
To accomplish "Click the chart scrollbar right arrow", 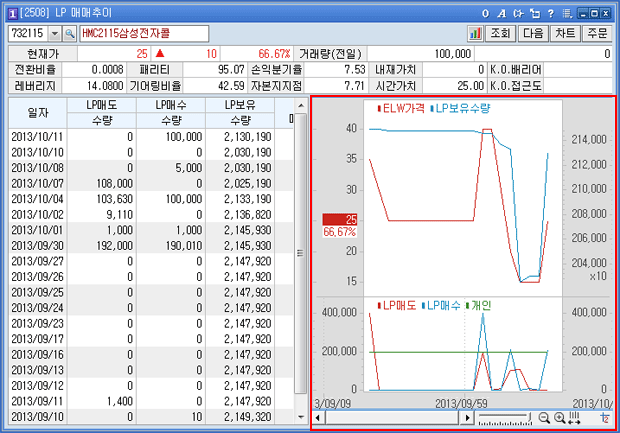I will (468, 417).
